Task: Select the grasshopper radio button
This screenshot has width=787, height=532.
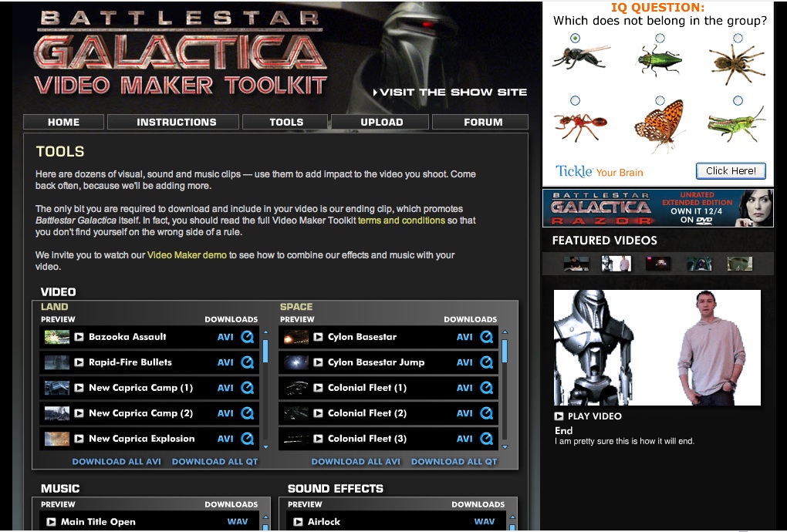Action: coord(738,101)
